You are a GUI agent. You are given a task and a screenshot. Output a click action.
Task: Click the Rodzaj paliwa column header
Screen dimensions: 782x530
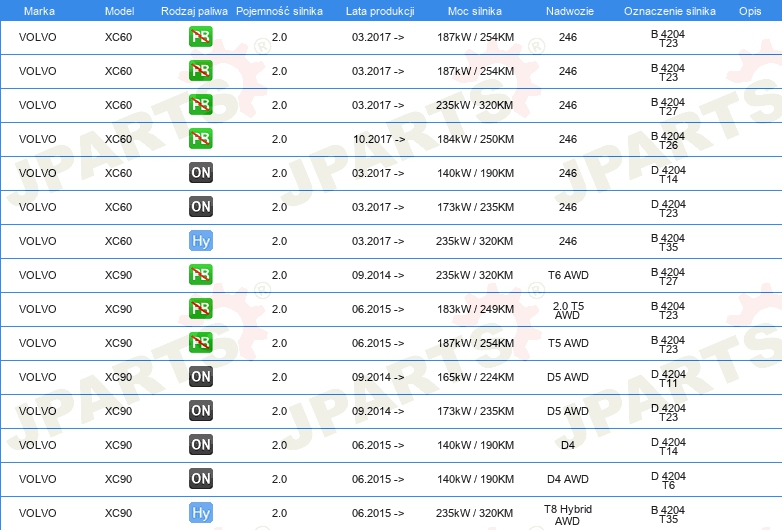(194, 11)
